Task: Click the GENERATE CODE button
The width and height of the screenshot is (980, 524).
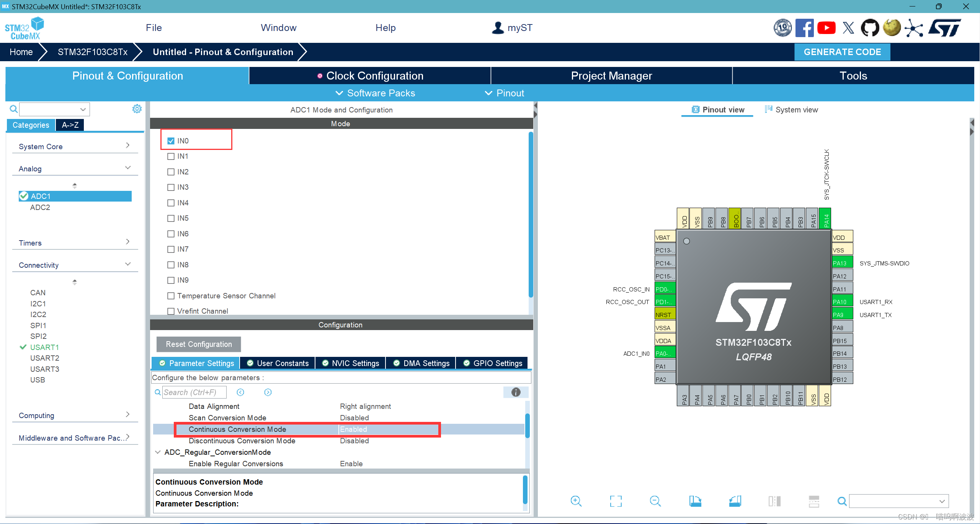Action: pyautogui.click(x=843, y=52)
